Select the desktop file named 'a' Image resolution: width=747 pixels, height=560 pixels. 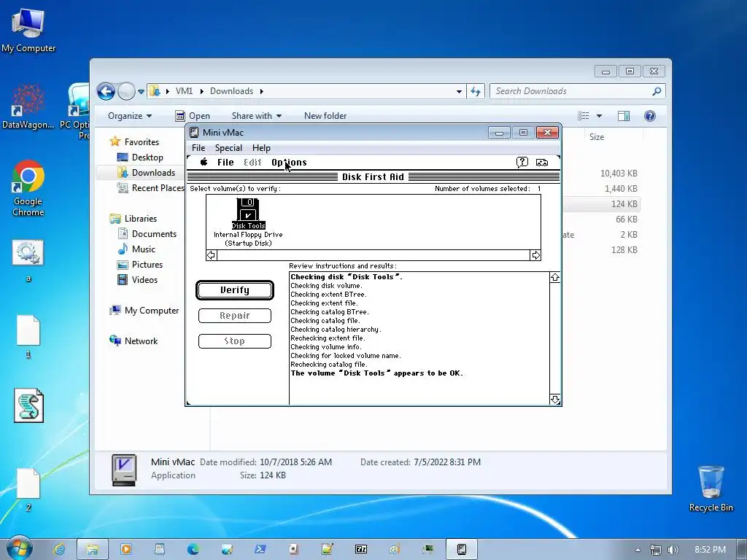click(x=28, y=260)
